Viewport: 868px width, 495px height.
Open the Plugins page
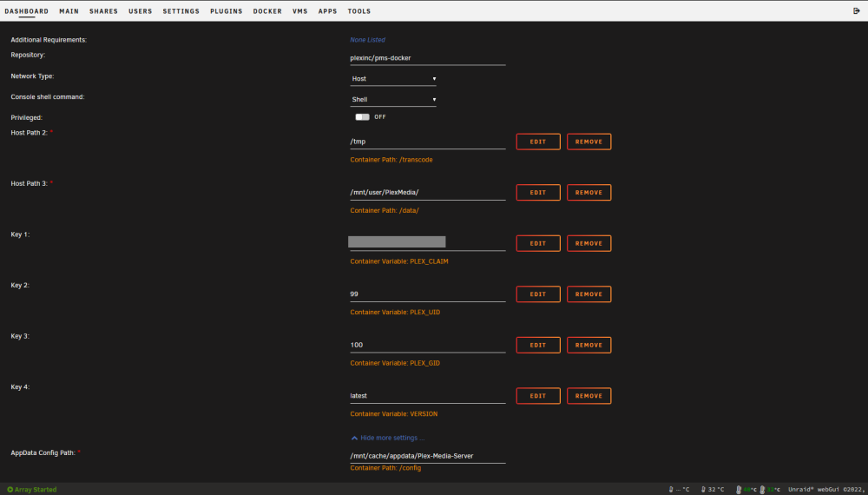pos(227,11)
